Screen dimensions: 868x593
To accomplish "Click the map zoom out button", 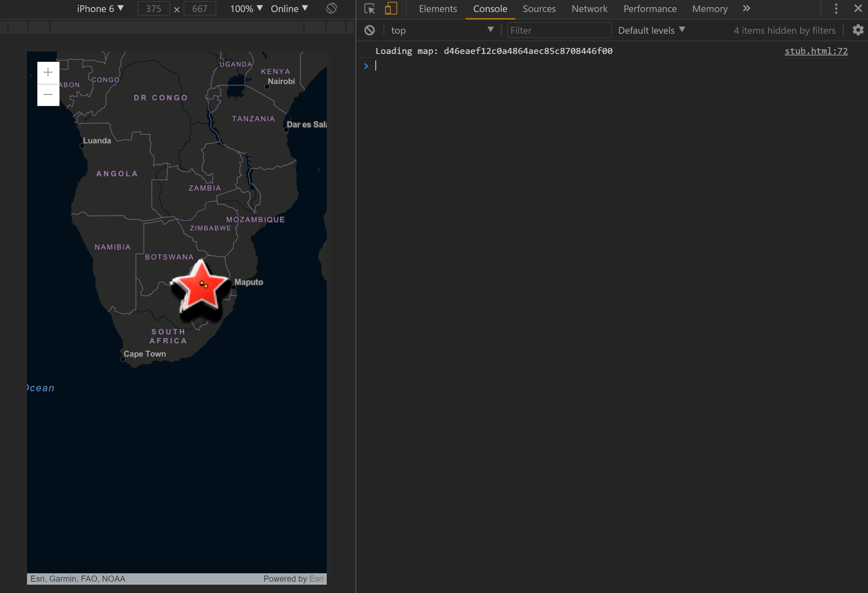I will [48, 95].
